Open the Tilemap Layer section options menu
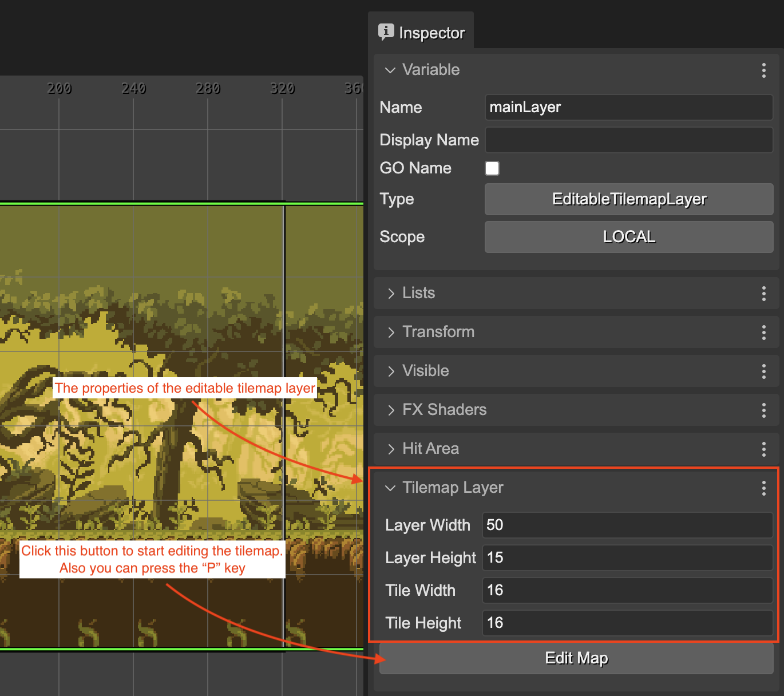784x696 pixels. click(x=764, y=488)
